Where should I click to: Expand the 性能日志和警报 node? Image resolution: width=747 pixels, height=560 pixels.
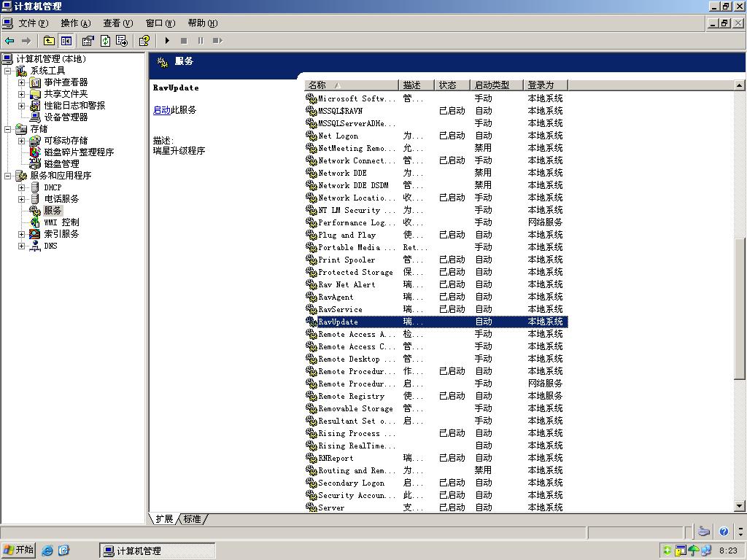click(x=21, y=106)
